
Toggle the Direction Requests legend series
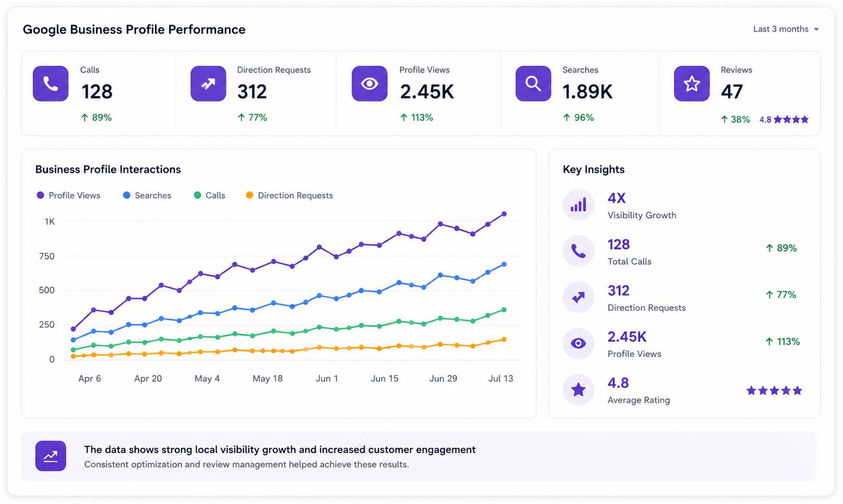pos(289,195)
